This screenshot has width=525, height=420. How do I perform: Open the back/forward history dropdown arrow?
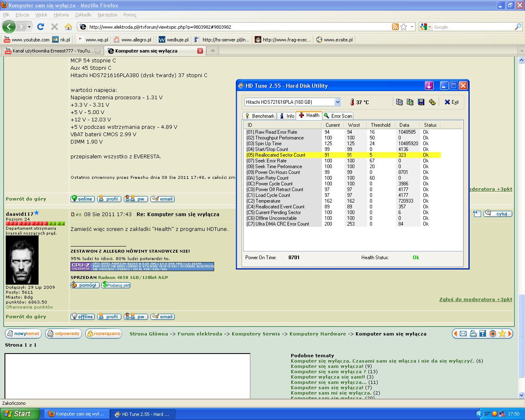[x=29, y=27]
